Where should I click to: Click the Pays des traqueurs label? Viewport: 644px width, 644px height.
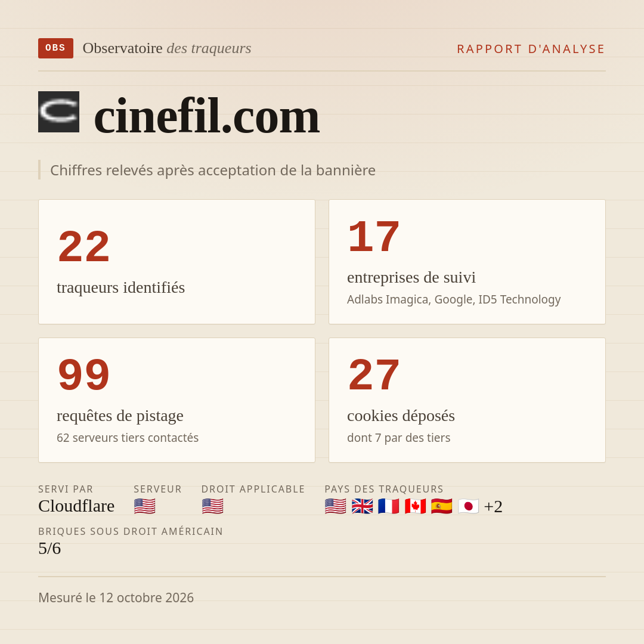click(384, 489)
